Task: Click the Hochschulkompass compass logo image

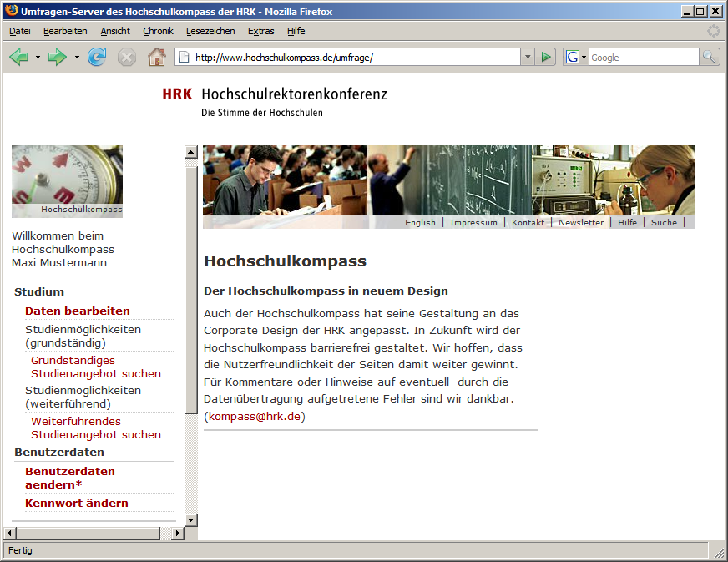Action: 67,181
